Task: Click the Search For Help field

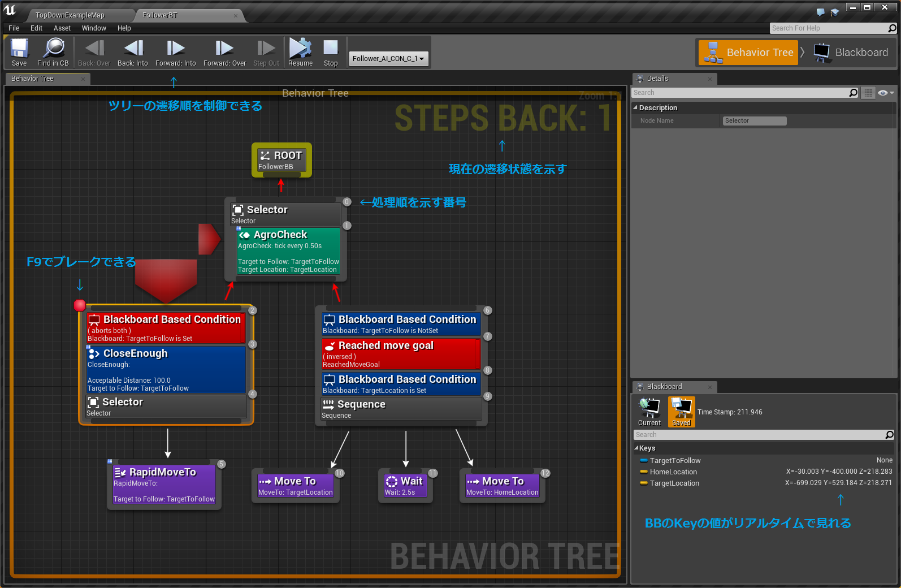Action: click(x=829, y=28)
